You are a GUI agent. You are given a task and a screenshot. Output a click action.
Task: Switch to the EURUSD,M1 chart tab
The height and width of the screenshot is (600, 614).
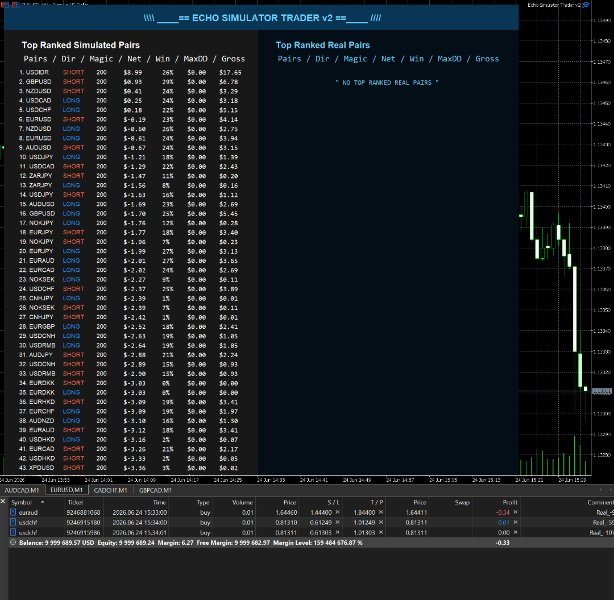pos(66,490)
